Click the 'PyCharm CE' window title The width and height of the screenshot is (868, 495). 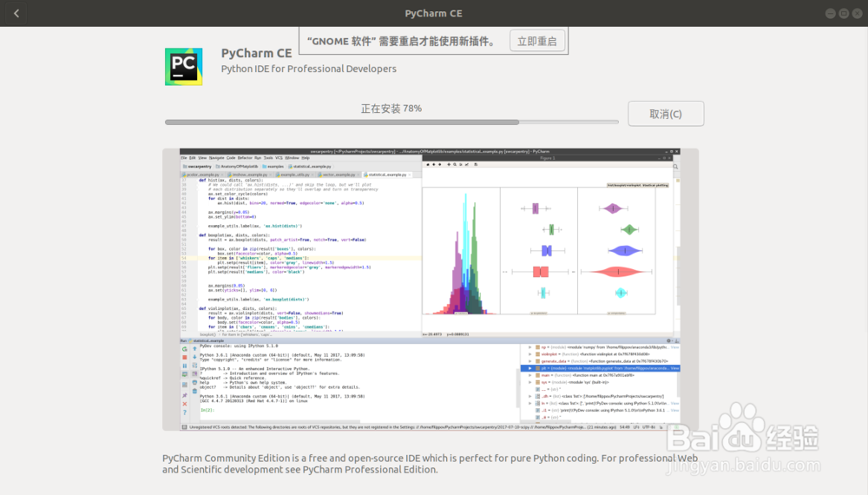coord(433,13)
